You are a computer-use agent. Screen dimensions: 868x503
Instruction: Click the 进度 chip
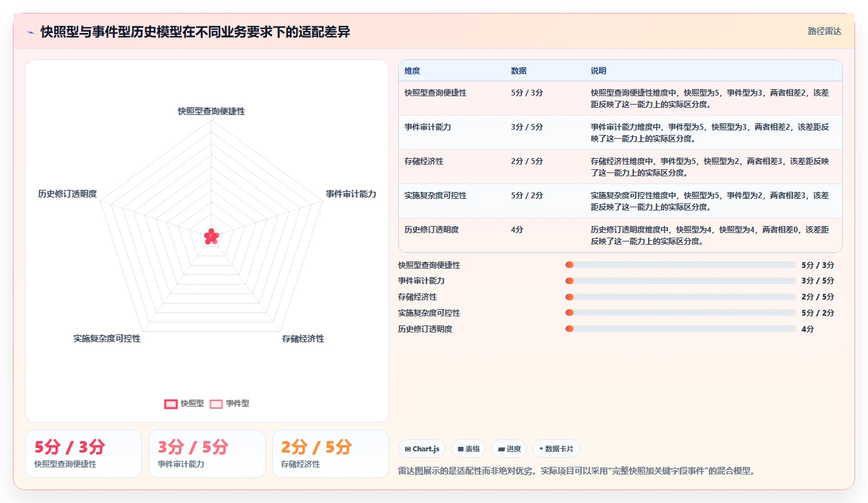click(509, 449)
